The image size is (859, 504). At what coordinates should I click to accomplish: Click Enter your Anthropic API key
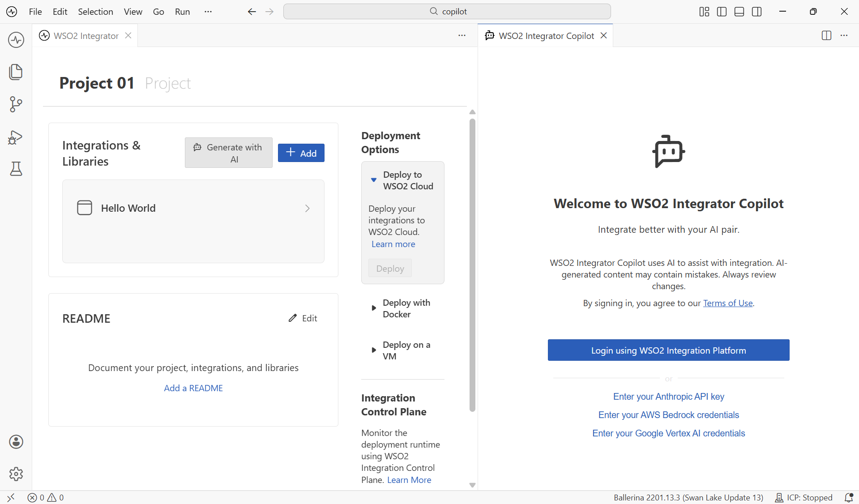pos(668,397)
